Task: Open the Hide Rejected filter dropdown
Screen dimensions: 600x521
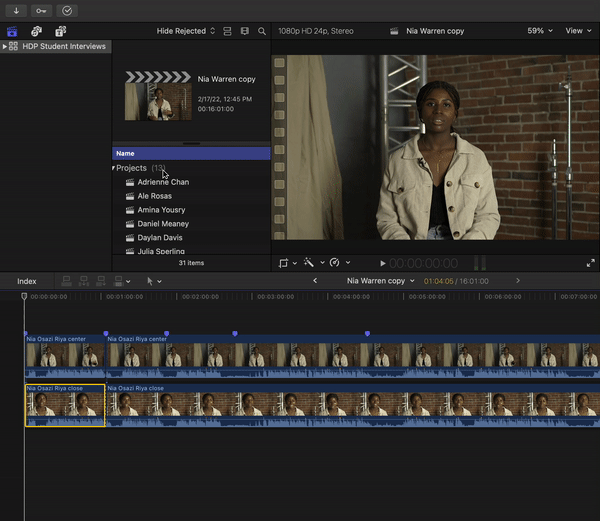Action: pyautogui.click(x=186, y=31)
